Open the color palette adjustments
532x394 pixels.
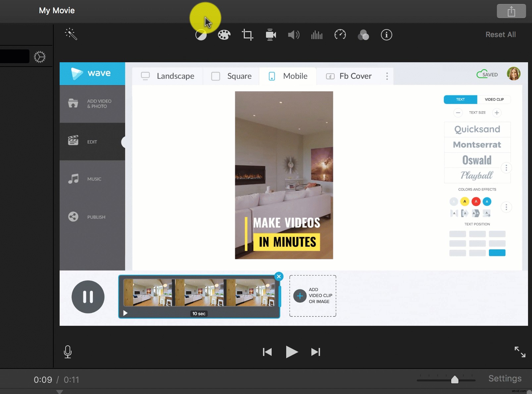pos(224,34)
